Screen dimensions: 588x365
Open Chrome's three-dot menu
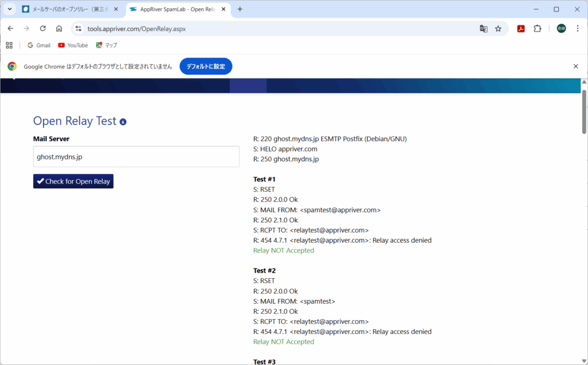click(578, 29)
